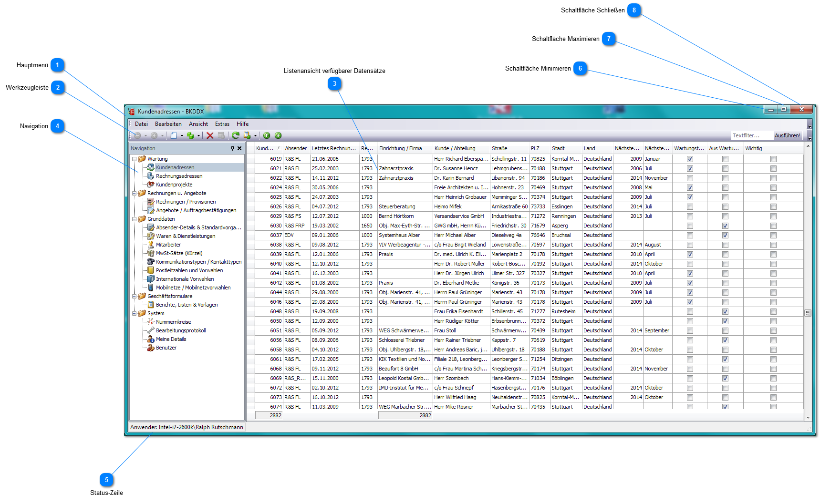Viewport: 820px width, 504px height.
Task: Toggle Wartungst… checkbox in row 6019
Action: pos(690,159)
